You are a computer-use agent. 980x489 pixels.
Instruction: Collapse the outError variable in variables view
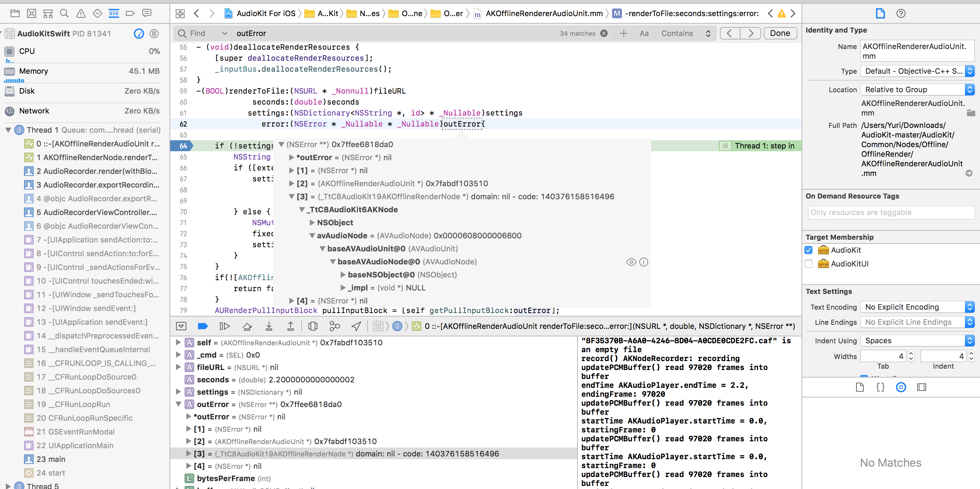pyautogui.click(x=178, y=404)
